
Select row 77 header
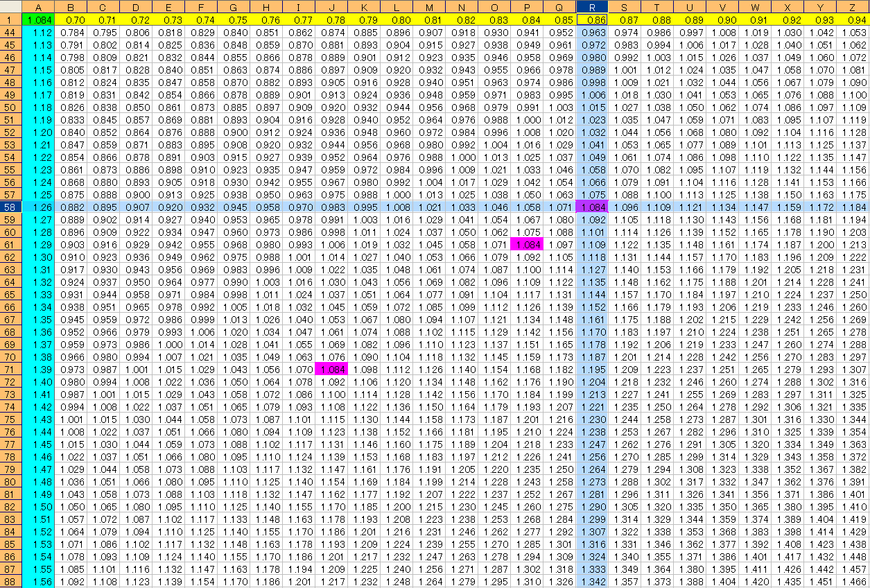coord(11,444)
